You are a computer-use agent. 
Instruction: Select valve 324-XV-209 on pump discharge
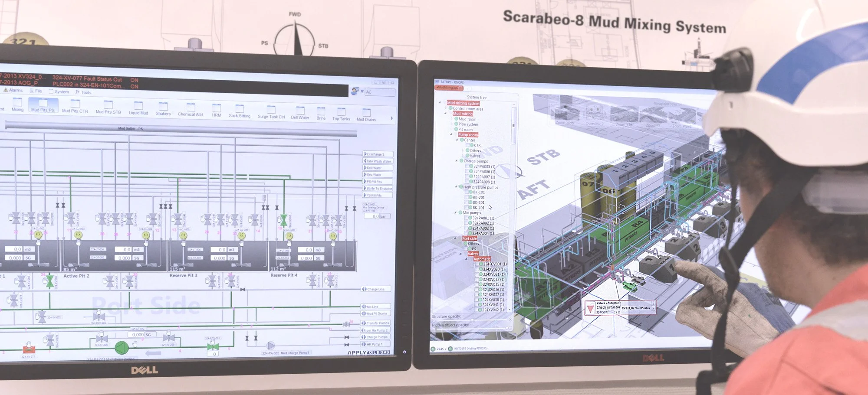[168, 337]
